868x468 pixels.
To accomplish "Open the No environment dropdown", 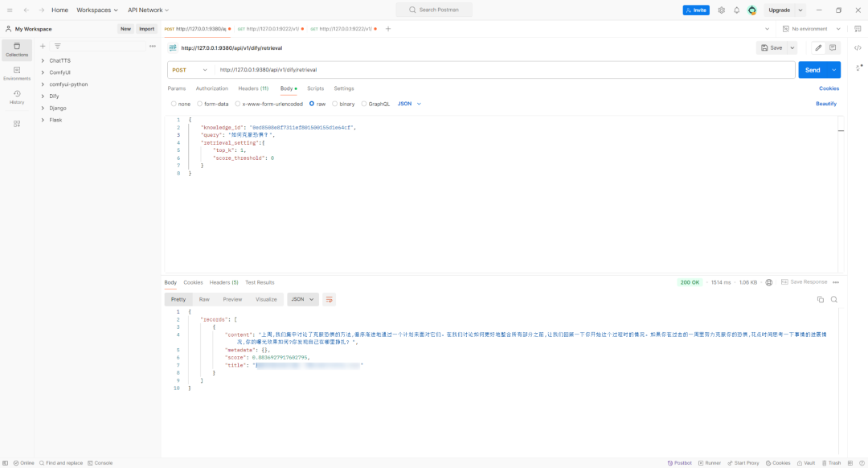I will [812, 29].
